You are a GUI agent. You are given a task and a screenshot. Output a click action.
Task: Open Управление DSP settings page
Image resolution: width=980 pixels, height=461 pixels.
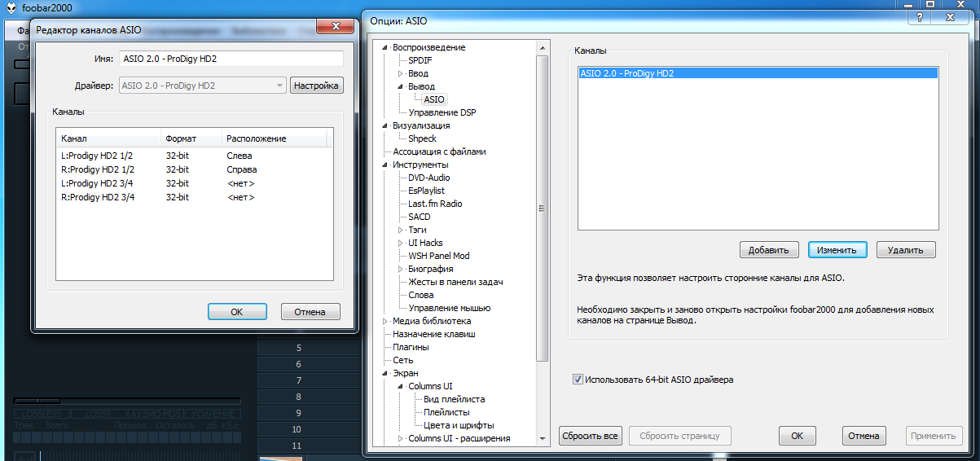point(442,112)
